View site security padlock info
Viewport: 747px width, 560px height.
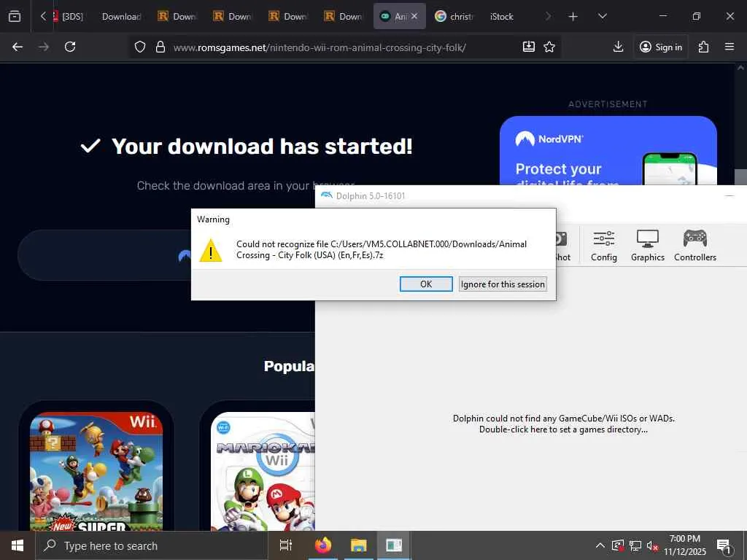160,47
